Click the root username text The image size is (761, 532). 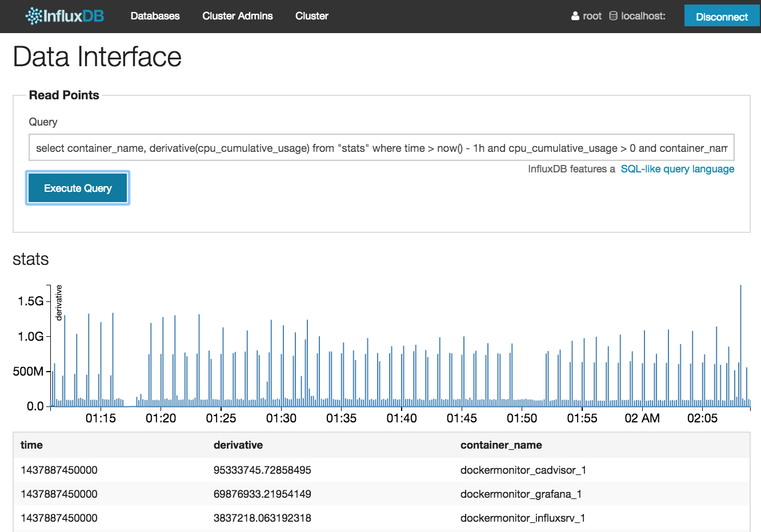[x=592, y=16]
